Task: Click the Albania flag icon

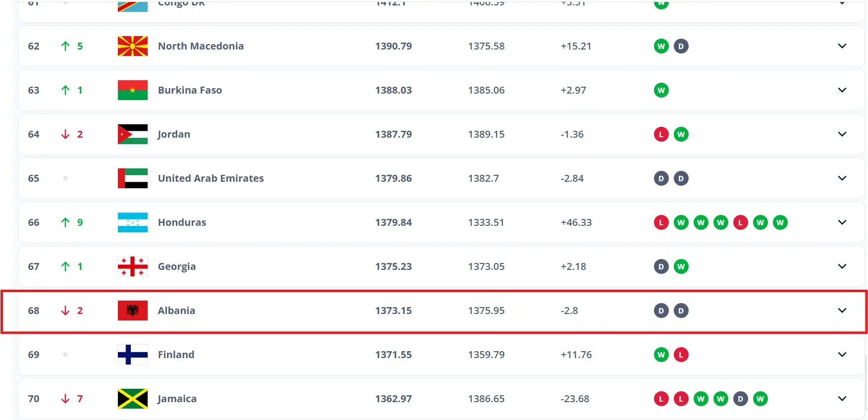Action: 133,311
